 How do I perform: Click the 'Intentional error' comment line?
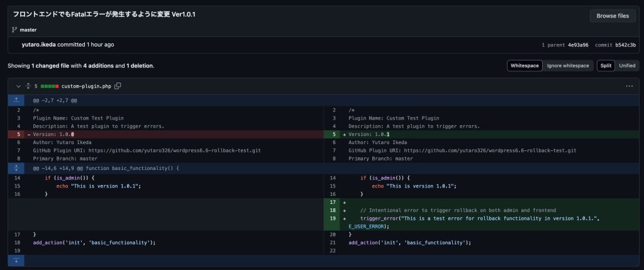(458, 210)
